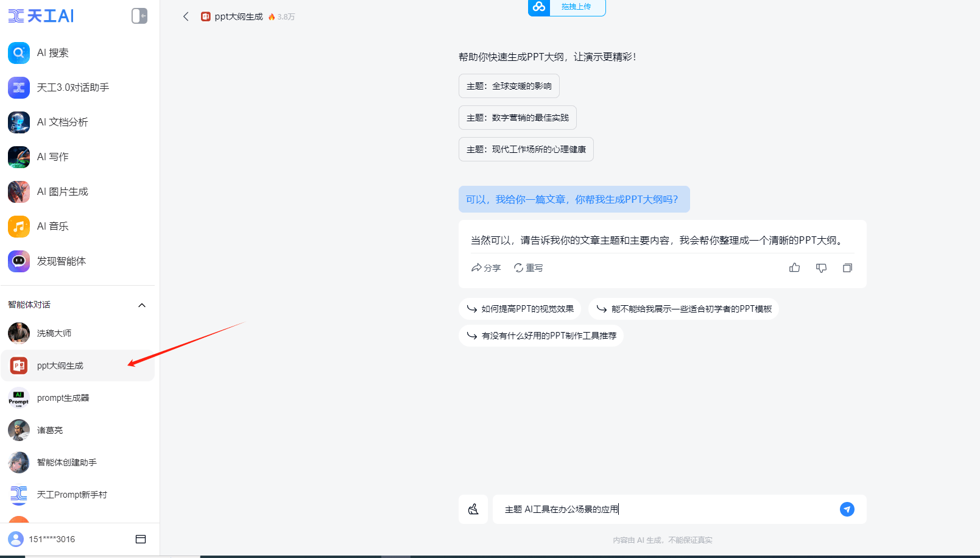980x558 pixels.
Task: Collapse the 智能体对话 section
Action: [x=141, y=305]
